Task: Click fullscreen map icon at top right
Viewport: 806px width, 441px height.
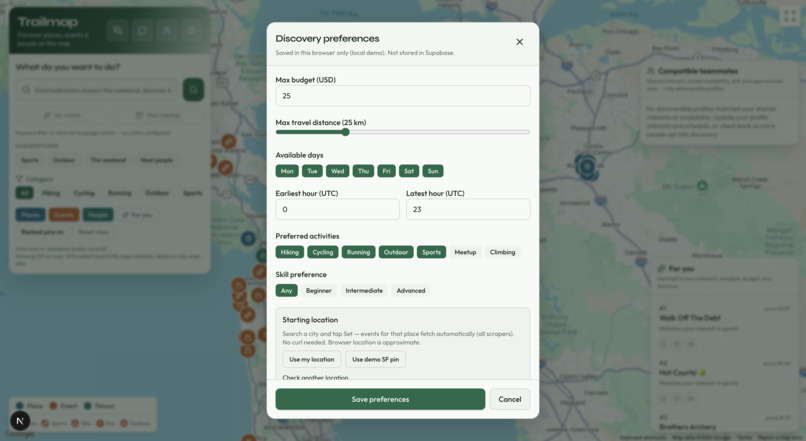Action: (x=790, y=16)
